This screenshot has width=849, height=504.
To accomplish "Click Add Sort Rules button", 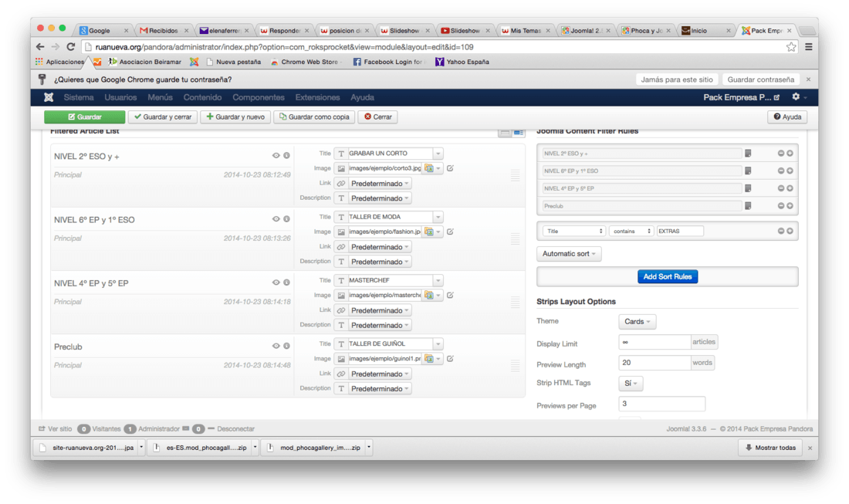I will 667,276.
